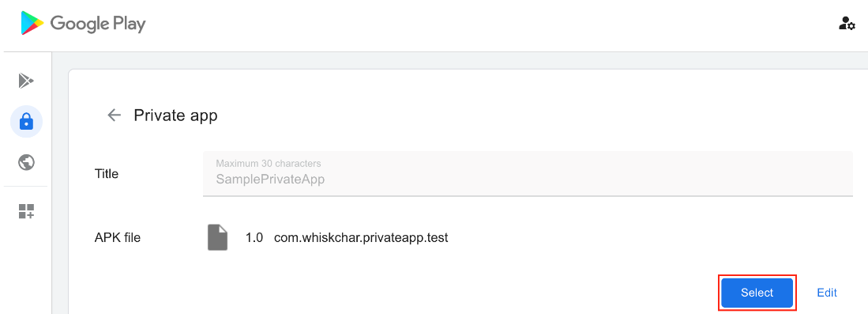Open the Organize apps grid-plus icon
The height and width of the screenshot is (314, 868).
[x=26, y=211]
